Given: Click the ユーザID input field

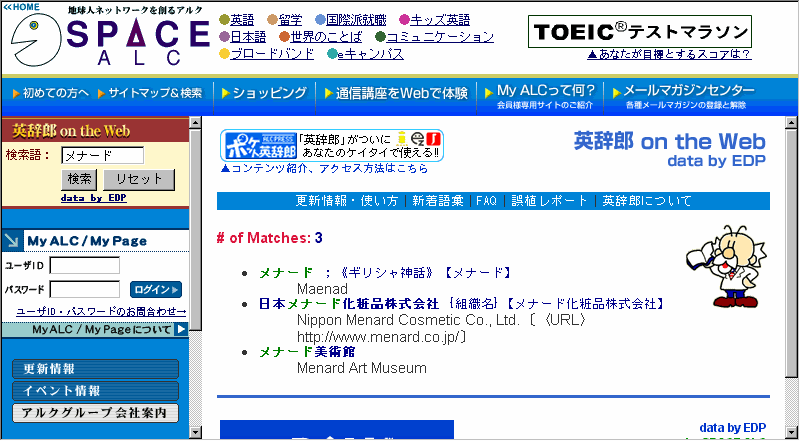Looking at the screenshot, I should [x=84, y=266].
